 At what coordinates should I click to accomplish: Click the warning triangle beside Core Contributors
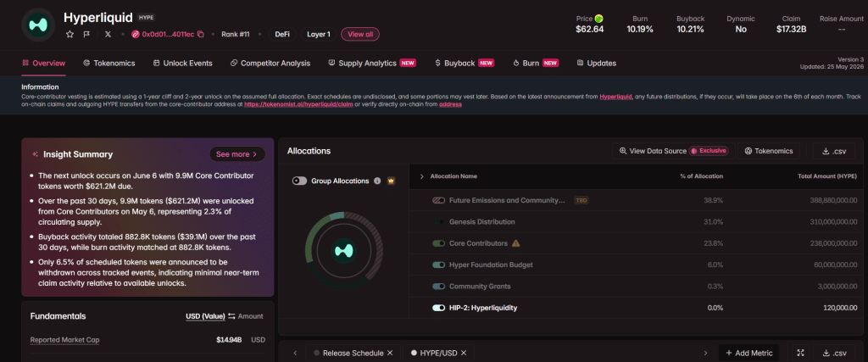coord(516,243)
